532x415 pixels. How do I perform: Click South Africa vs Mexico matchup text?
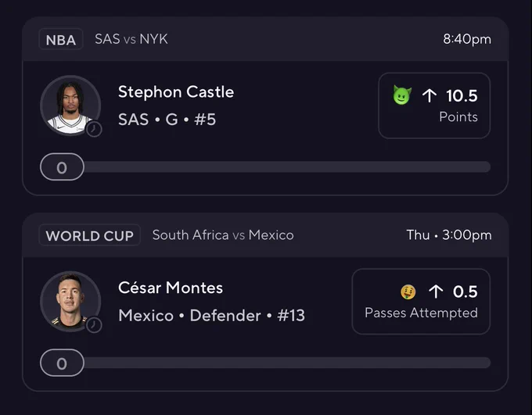[x=223, y=235]
